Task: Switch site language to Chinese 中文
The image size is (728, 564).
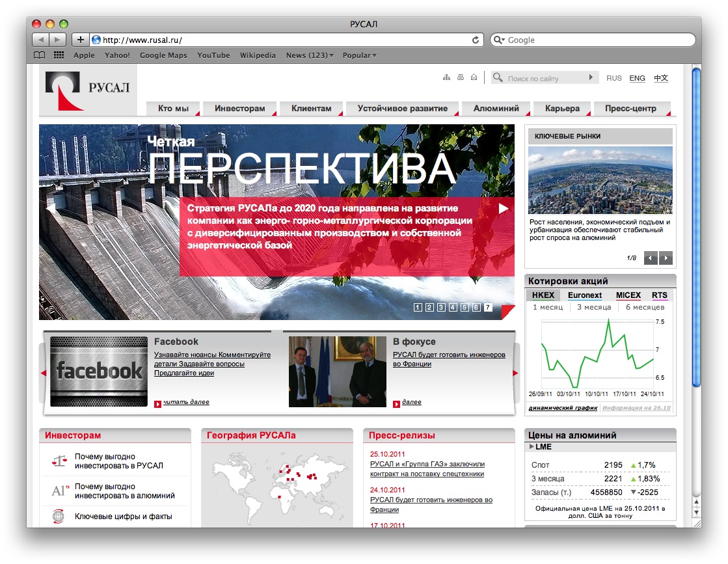Action: pos(661,78)
